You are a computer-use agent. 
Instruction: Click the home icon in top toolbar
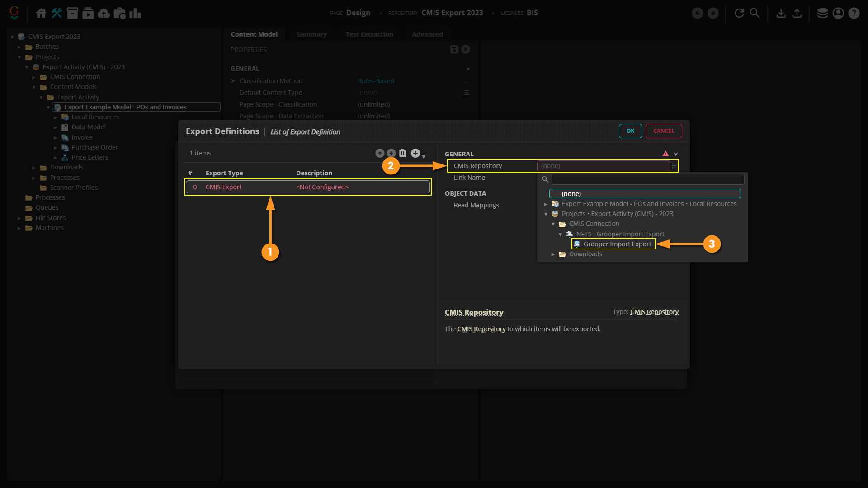(41, 13)
